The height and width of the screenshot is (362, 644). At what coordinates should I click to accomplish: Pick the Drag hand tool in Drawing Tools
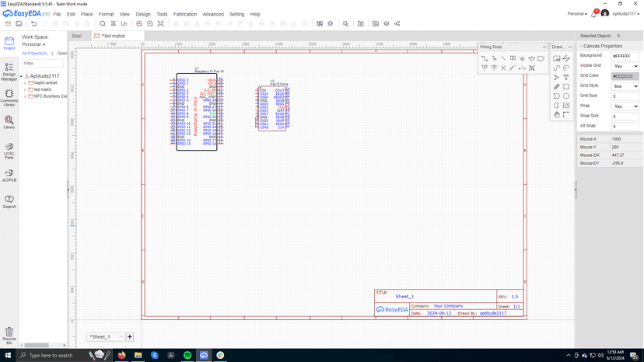(x=557, y=115)
